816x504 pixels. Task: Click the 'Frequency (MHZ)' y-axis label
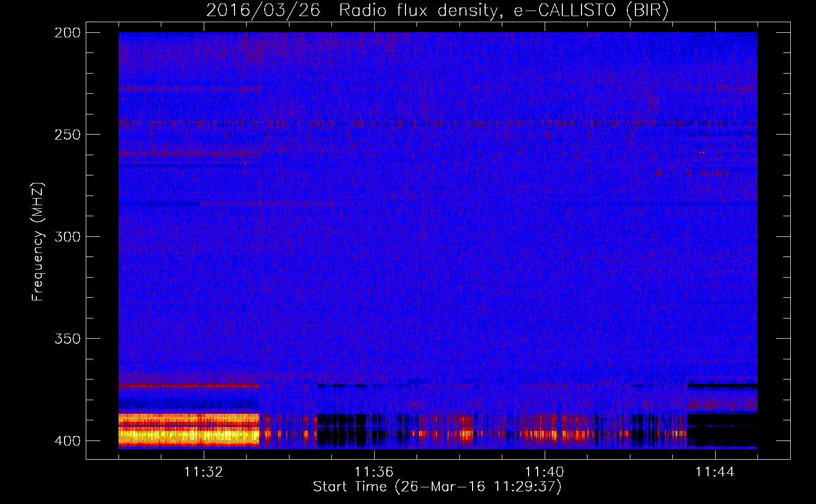(38, 241)
